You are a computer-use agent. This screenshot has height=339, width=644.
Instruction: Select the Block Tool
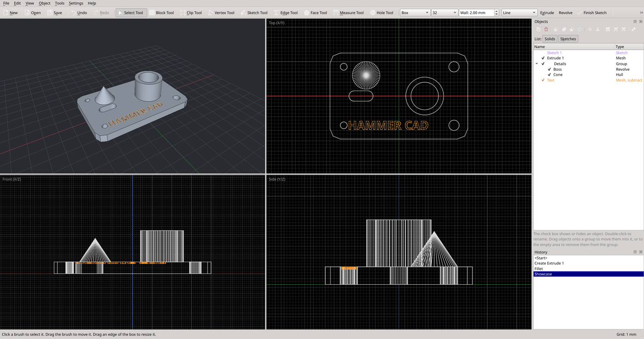[162, 13]
